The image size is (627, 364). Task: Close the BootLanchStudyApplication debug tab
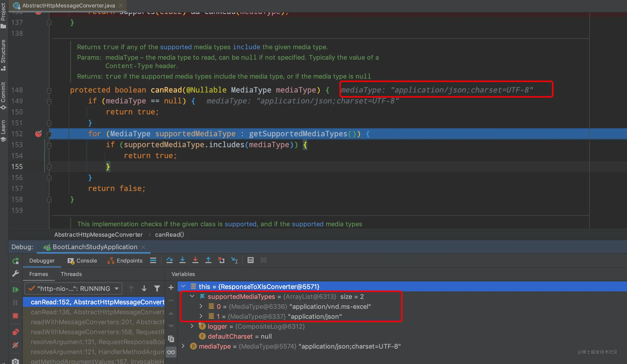click(143, 247)
